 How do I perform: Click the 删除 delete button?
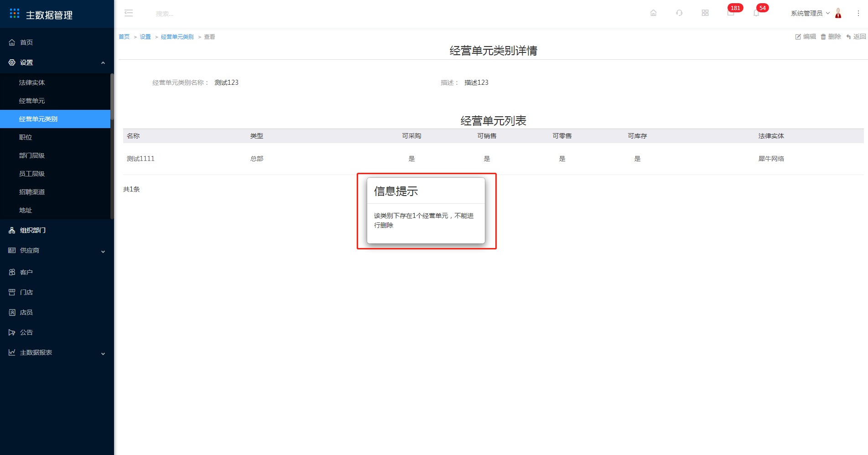coord(831,36)
